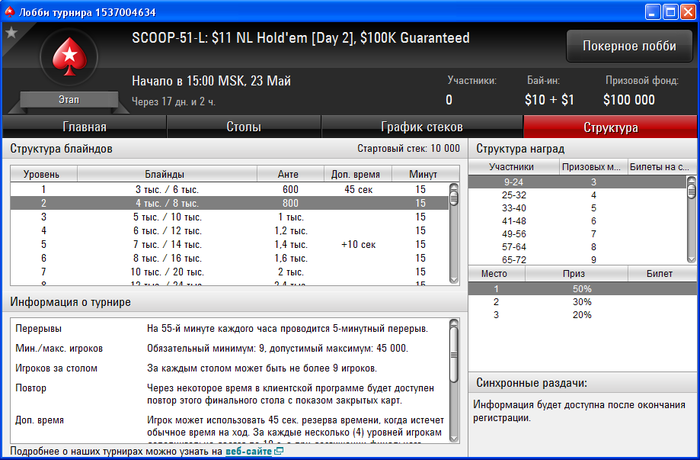Viewport: 700px width, 460px height.
Task: Click the tournament info scrollbar thumb
Action: click(x=454, y=355)
